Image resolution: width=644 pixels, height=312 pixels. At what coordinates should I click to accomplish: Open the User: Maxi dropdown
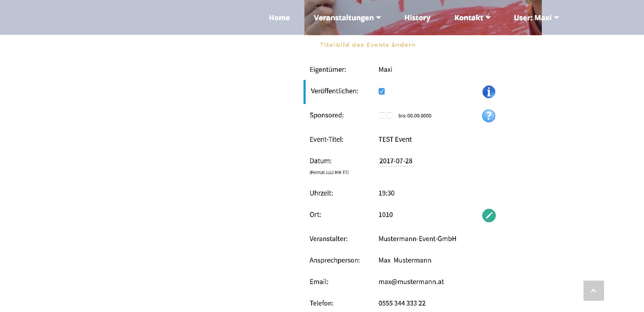[536, 18]
